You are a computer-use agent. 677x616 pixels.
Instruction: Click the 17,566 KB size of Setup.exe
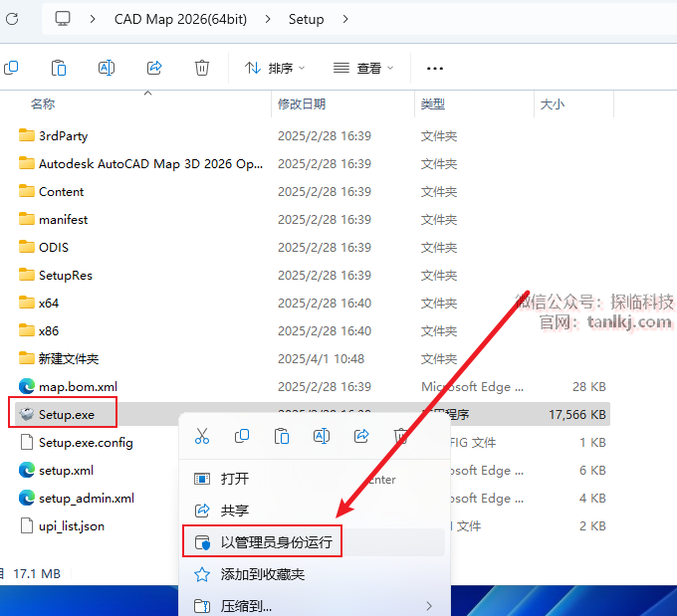tap(576, 415)
